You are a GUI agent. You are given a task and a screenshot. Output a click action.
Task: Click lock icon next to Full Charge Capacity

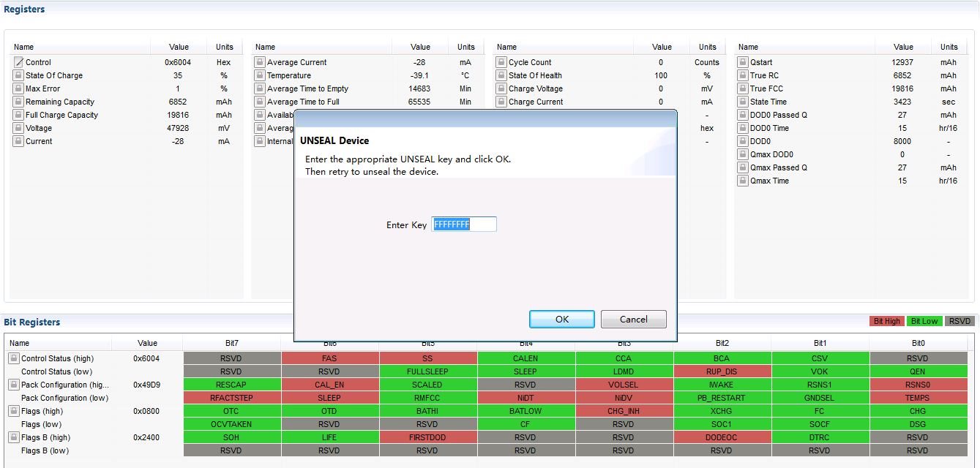(18, 115)
